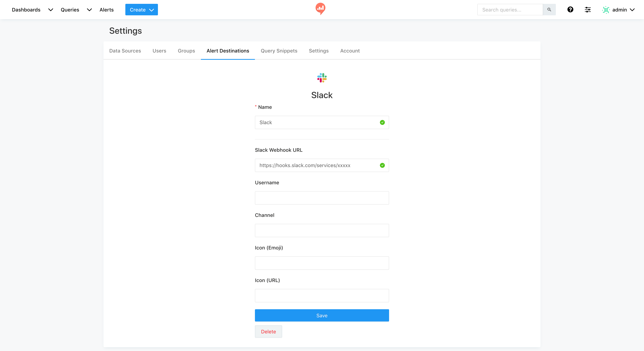The image size is (644, 351).
Task: Click the red Delete button
Action: click(268, 331)
